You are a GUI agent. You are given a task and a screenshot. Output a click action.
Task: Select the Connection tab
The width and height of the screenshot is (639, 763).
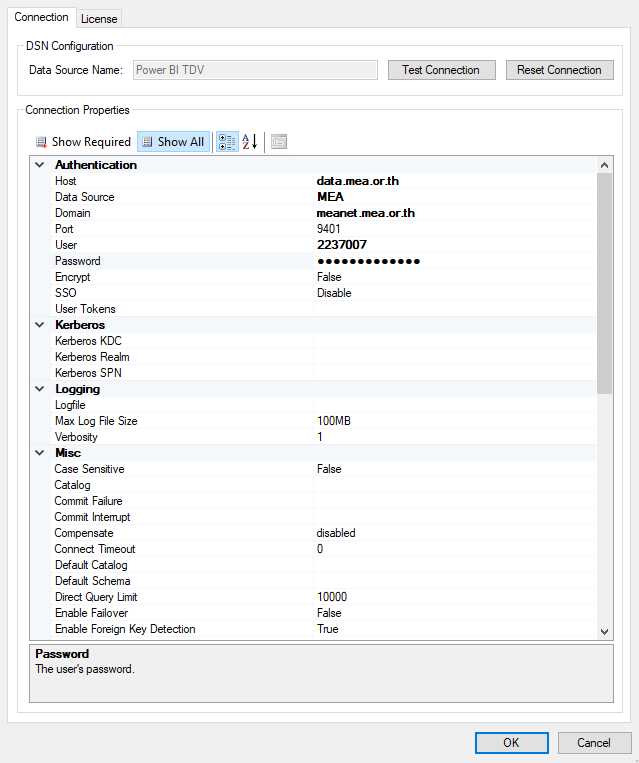coord(41,18)
